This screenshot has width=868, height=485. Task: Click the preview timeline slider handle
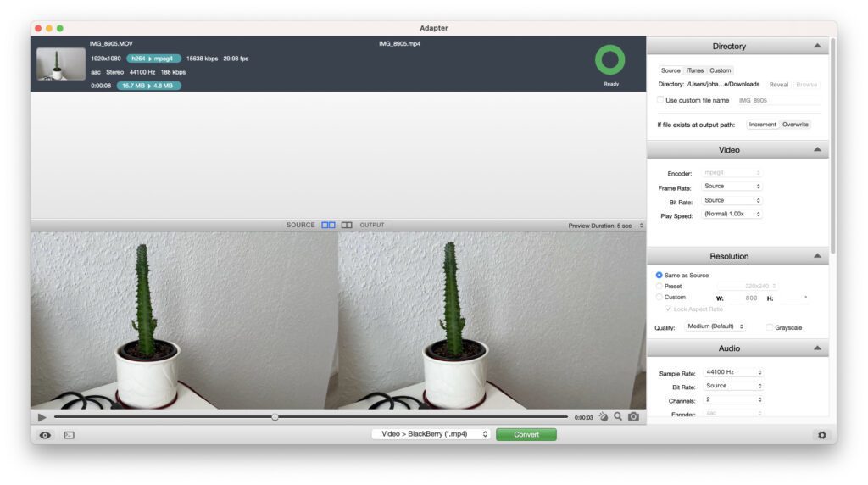(275, 417)
